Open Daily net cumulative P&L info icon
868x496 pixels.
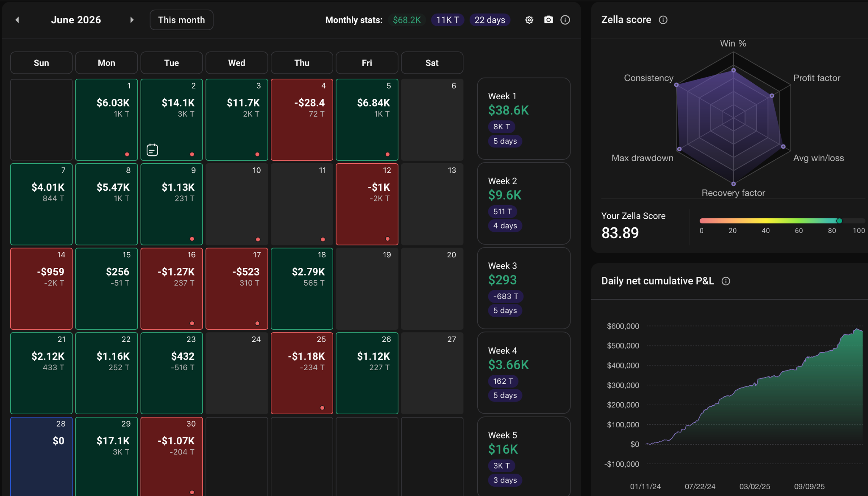point(726,281)
